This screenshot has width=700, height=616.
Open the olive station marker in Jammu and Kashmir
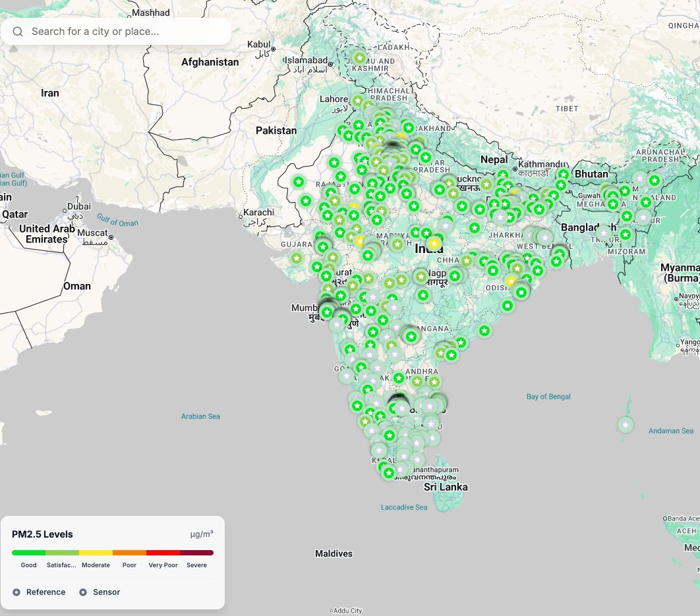(360, 57)
